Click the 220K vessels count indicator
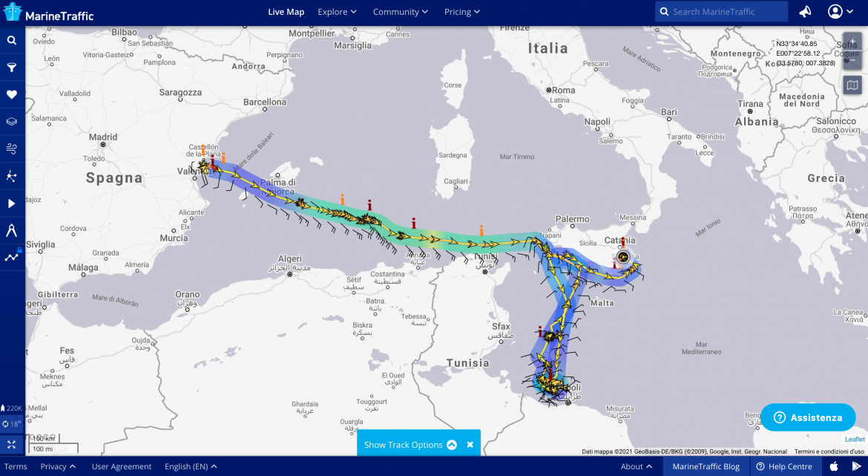This screenshot has height=476, width=868. coord(12,408)
